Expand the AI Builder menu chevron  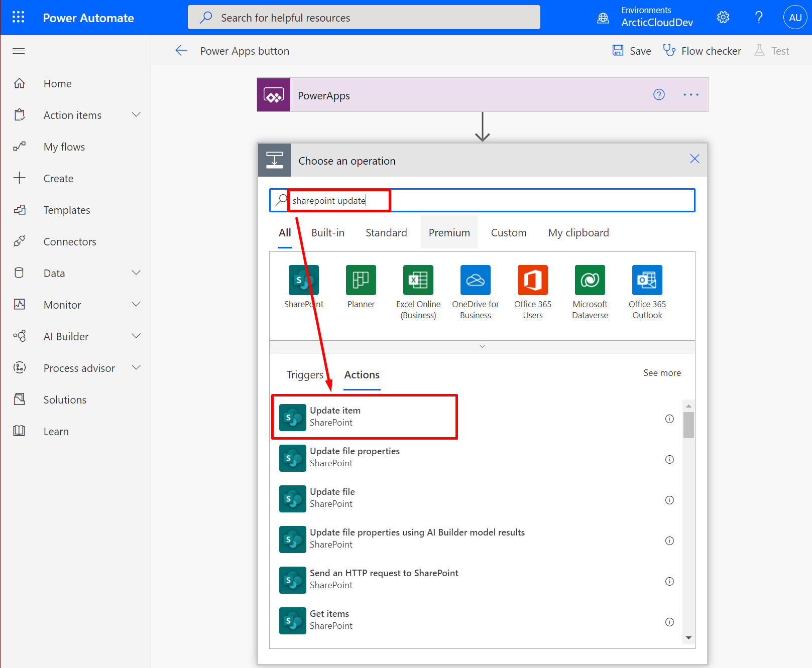(136, 336)
